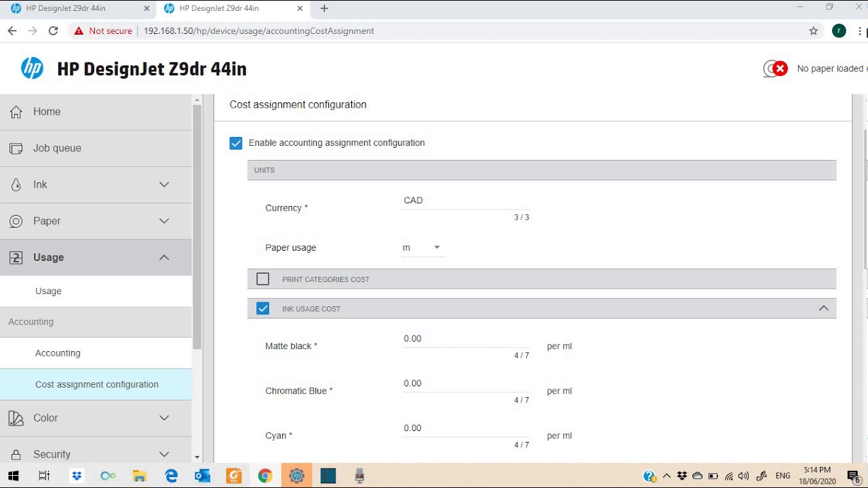Open the notification center icon
Screen dimensions: 868x488
(x=854, y=476)
